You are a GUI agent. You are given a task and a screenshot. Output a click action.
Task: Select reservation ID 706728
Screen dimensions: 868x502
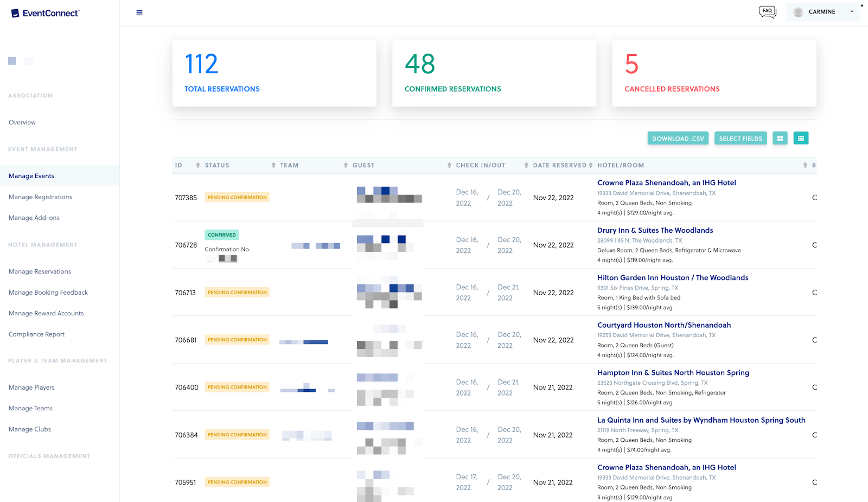point(186,245)
